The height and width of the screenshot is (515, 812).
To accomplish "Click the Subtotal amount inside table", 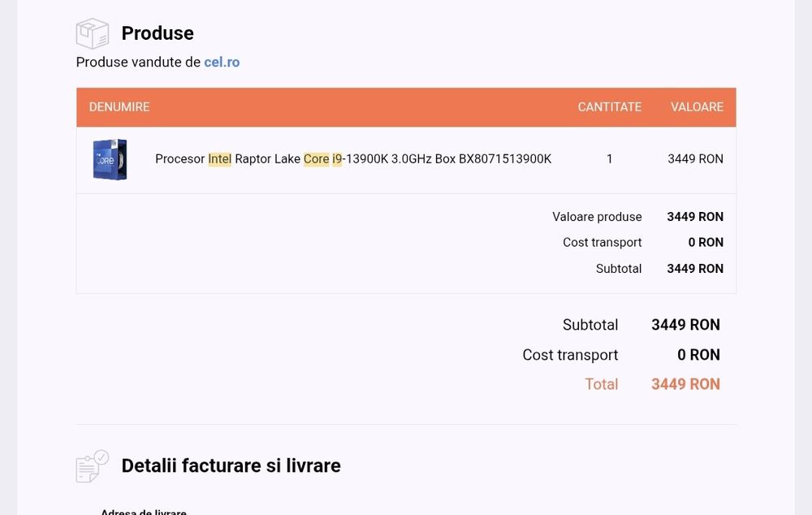I will point(695,269).
